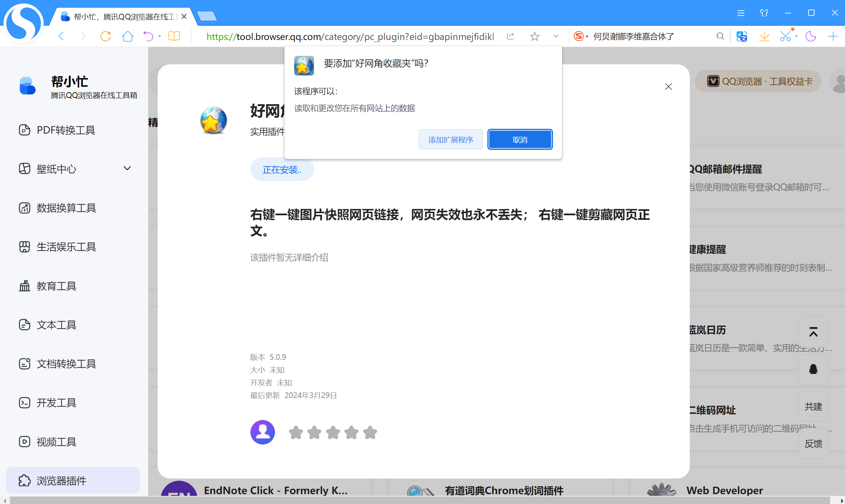The width and height of the screenshot is (845, 504).
Task: Click the URL address field
Action: (350, 36)
